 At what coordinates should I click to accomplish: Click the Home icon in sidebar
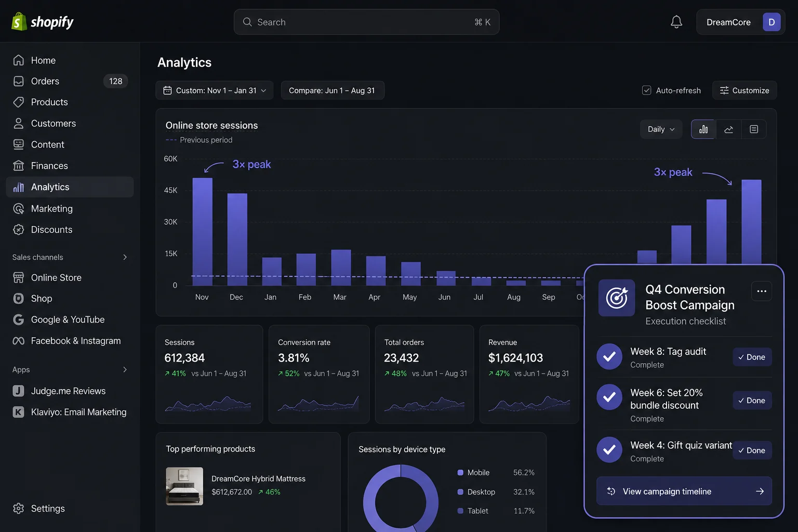(x=19, y=60)
